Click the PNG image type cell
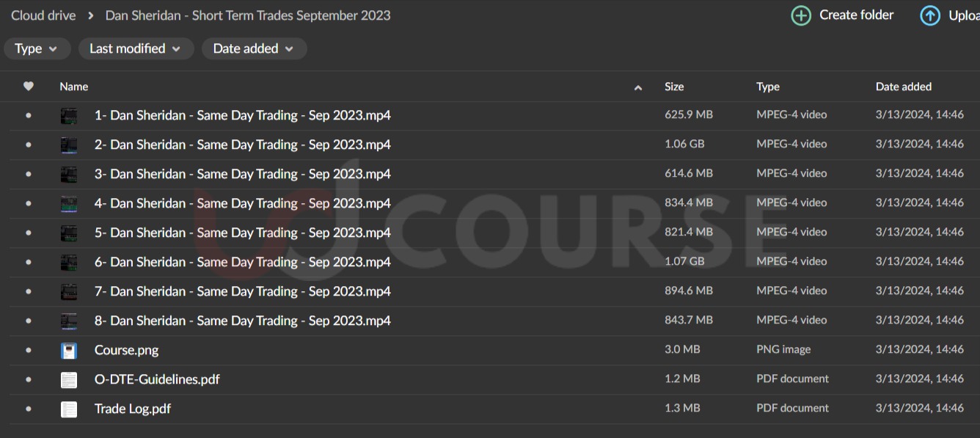The height and width of the screenshot is (438, 980). pyautogui.click(x=783, y=349)
